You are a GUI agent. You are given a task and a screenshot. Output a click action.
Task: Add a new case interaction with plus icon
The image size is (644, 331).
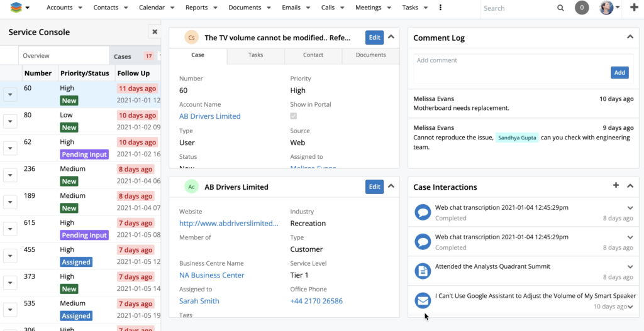(x=616, y=185)
